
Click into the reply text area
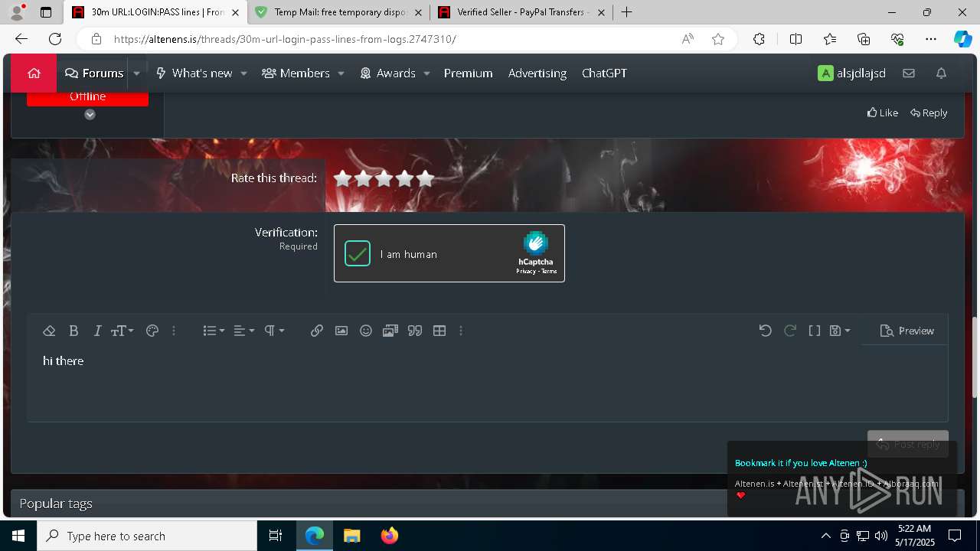[x=487, y=383]
